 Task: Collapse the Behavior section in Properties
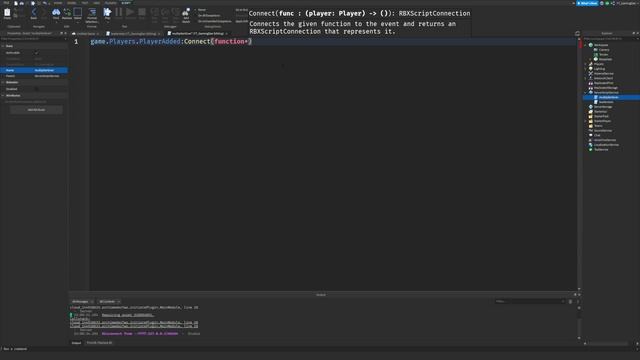[3, 82]
